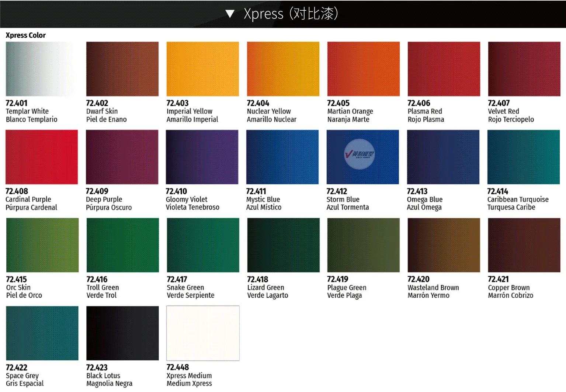Click the Spanish name 'Verde Serpiente'

(x=191, y=295)
